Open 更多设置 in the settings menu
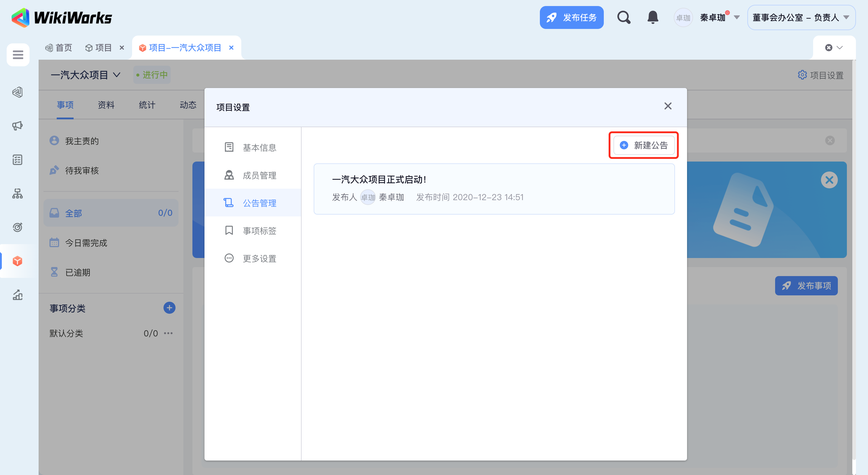The image size is (868, 475). click(x=259, y=259)
